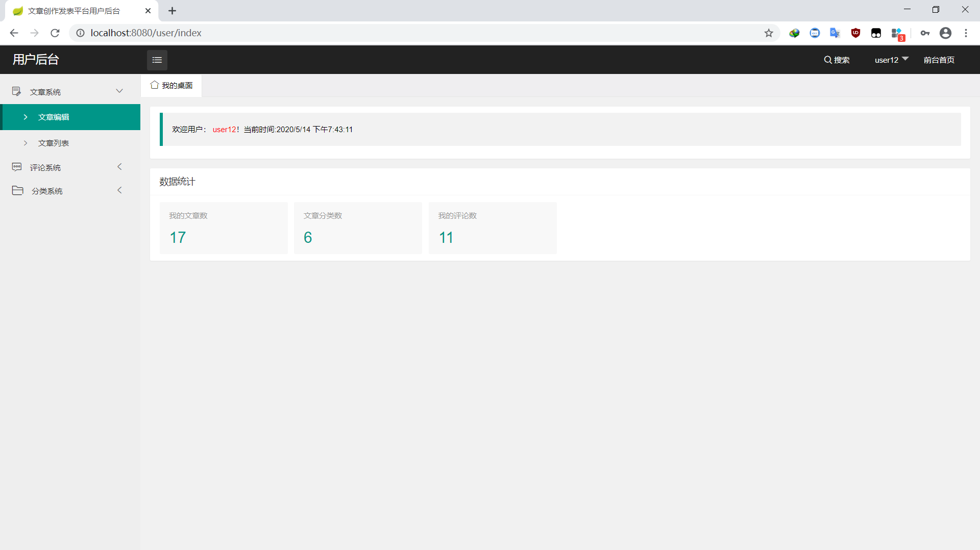Collapse the 文章系统 menu chevron
This screenshot has width=980, height=550.
pyautogui.click(x=119, y=91)
